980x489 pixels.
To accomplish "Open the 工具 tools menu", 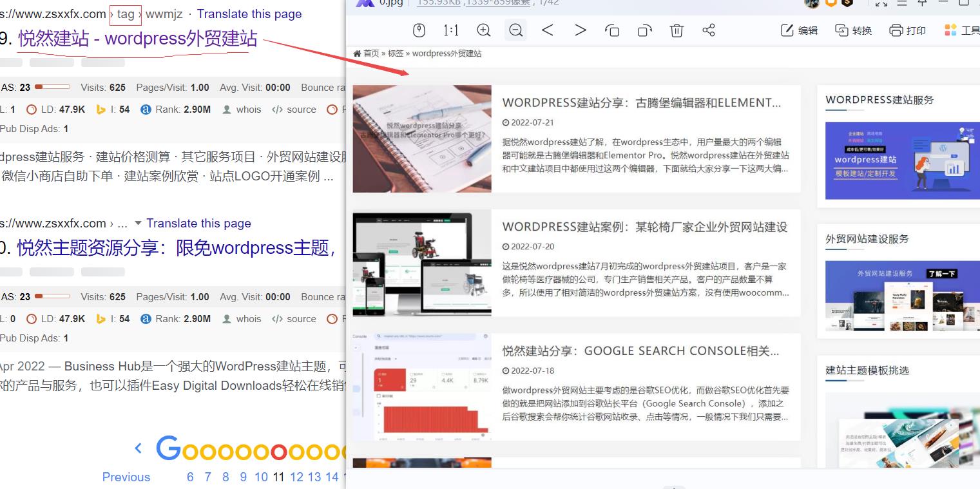I will click(x=962, y=30).
